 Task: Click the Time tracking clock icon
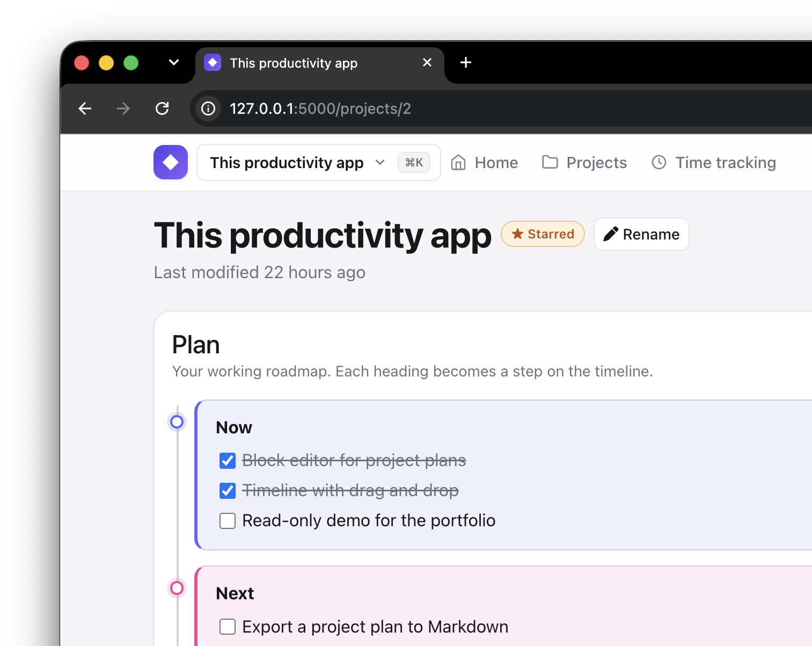click(659, 162)
